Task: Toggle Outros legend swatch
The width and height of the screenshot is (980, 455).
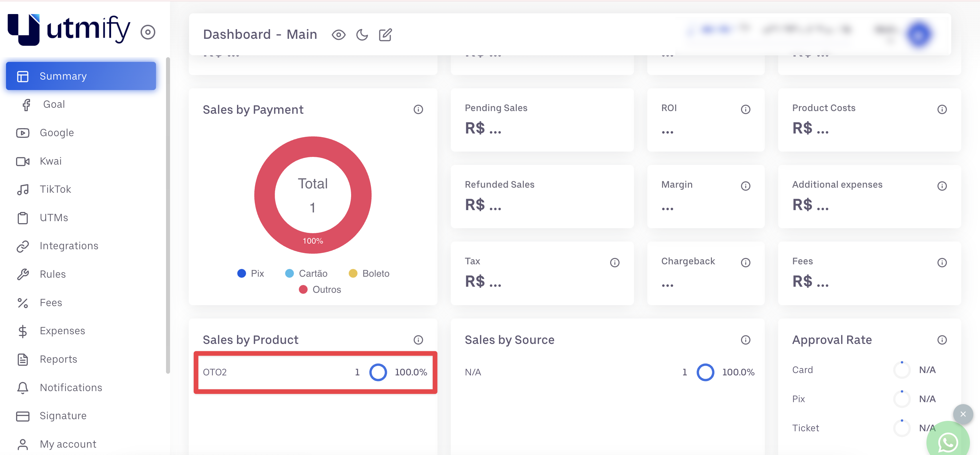Action: (303, 290)
